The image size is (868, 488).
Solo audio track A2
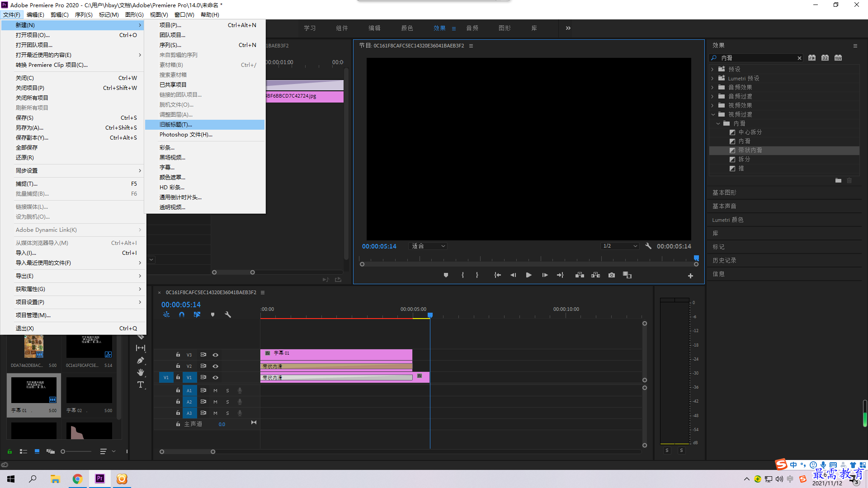click(227, 402)
